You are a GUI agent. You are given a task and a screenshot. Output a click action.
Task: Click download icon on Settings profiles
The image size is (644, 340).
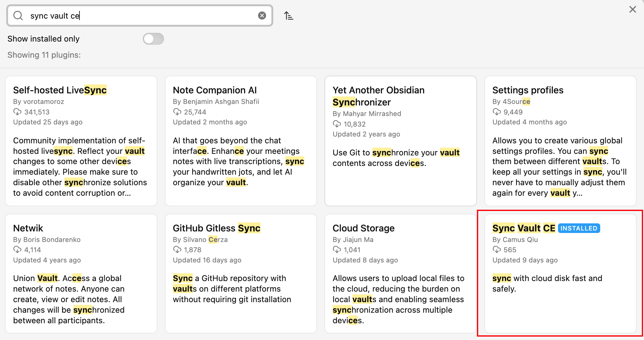(497, 112)
